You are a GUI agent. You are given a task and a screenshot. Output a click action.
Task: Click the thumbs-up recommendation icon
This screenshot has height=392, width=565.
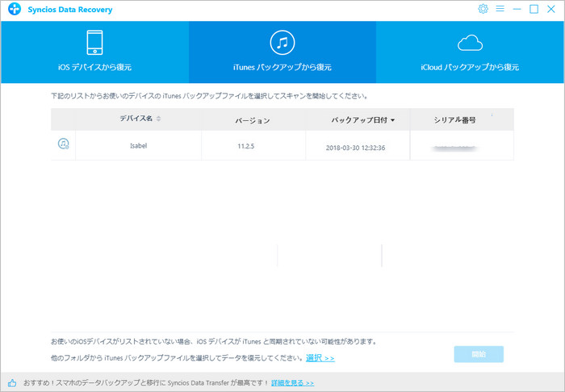[12, 382]
